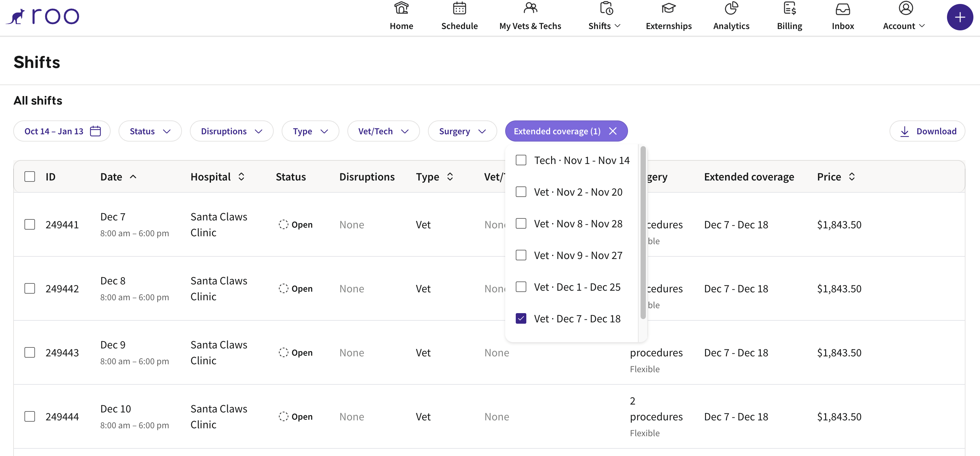The image size is (980, 456).
Task: Select the checkbox for shift 249441
Action: (x=30, y=224)
